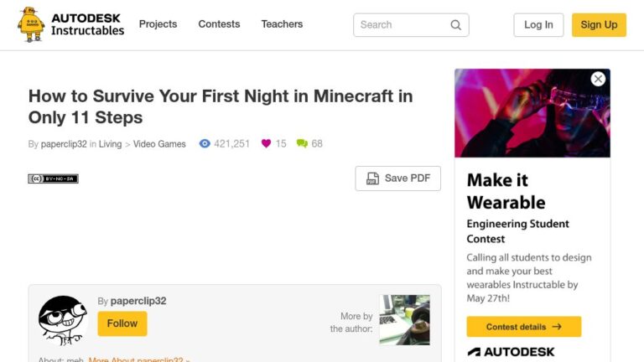Open Contest details in the ad
Screen dimensions: 644x362
tap(523, 327)
